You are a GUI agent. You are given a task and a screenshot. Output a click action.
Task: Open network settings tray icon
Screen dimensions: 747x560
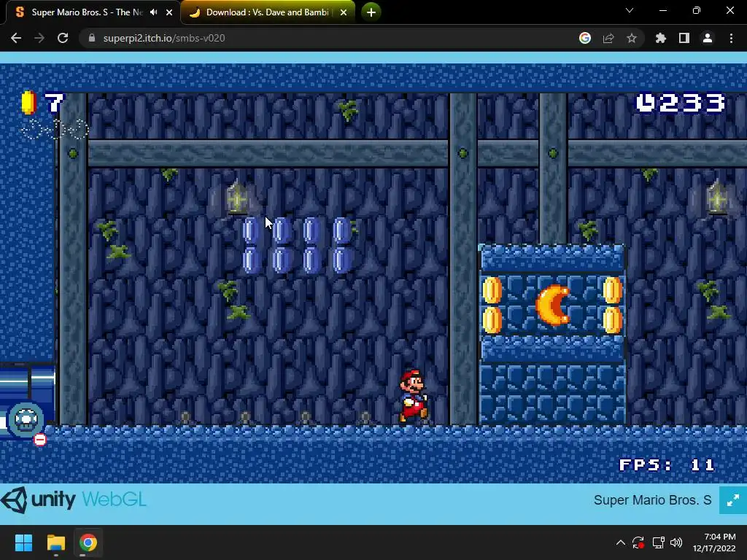[659, 542]
